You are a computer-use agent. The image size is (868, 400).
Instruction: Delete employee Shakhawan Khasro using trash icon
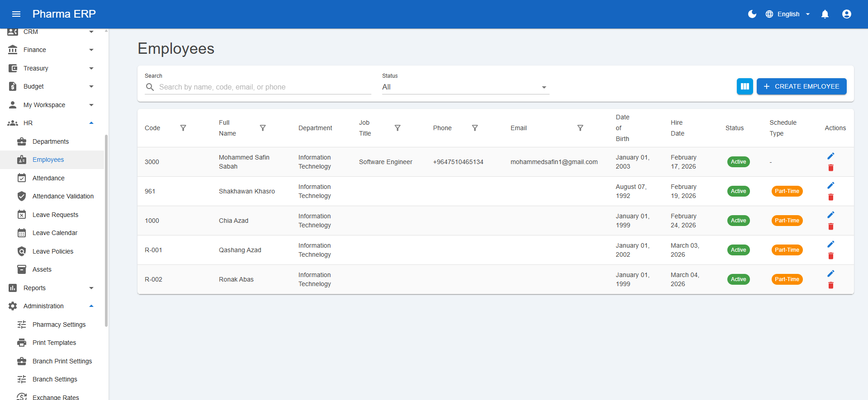(x=830, y=197)
